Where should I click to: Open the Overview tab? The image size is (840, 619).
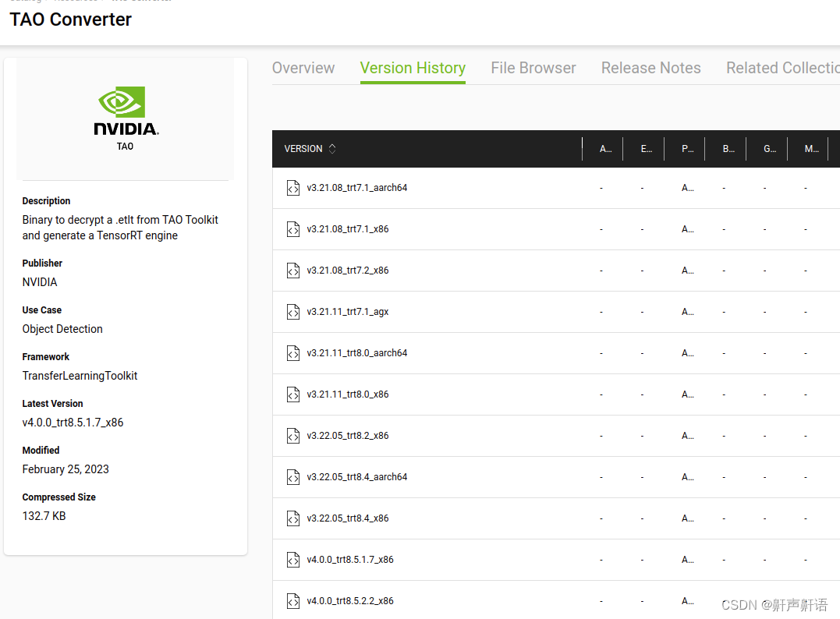[x=303, y=68]
